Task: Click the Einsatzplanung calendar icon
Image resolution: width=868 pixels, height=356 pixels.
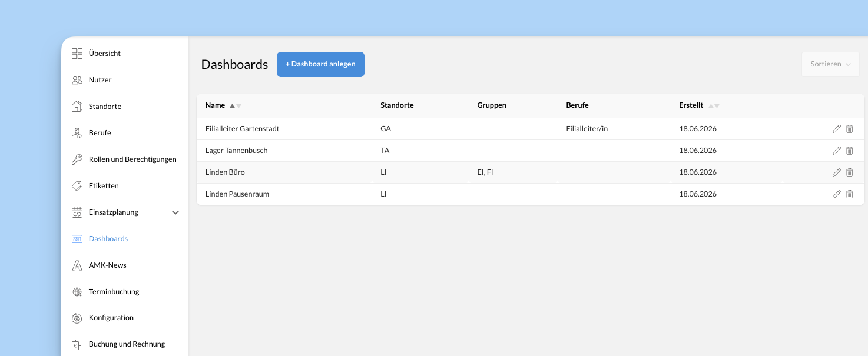Action: (x=77, y=212)
